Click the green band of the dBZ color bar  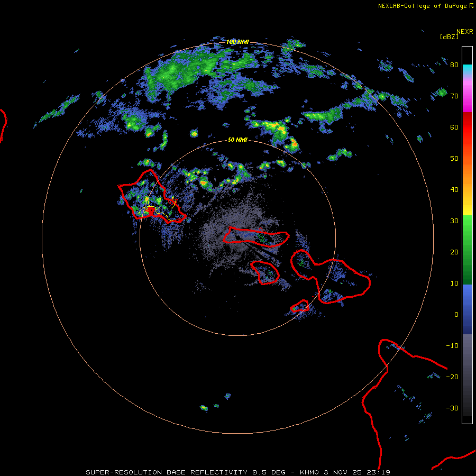[x=467, y=250]
